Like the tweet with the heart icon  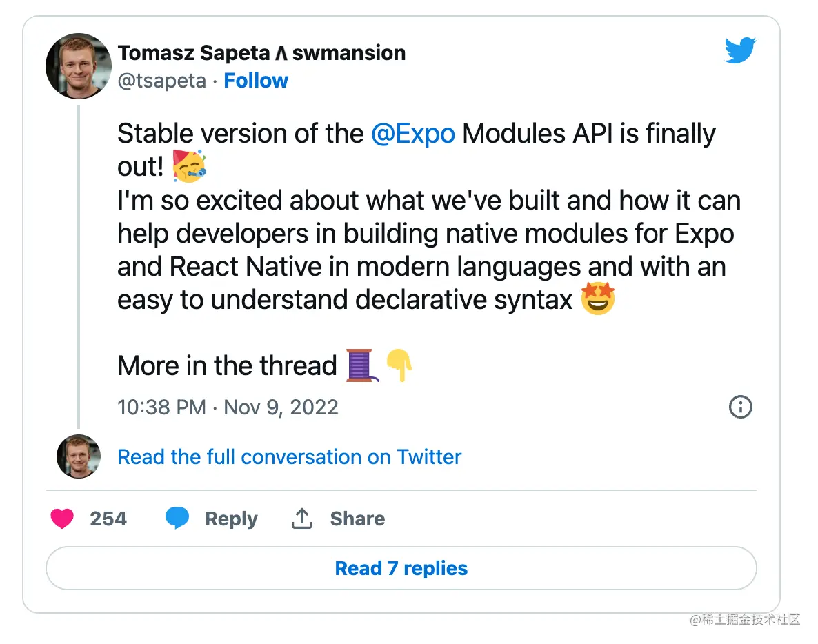pyautogui.click(x=62, y=519)
